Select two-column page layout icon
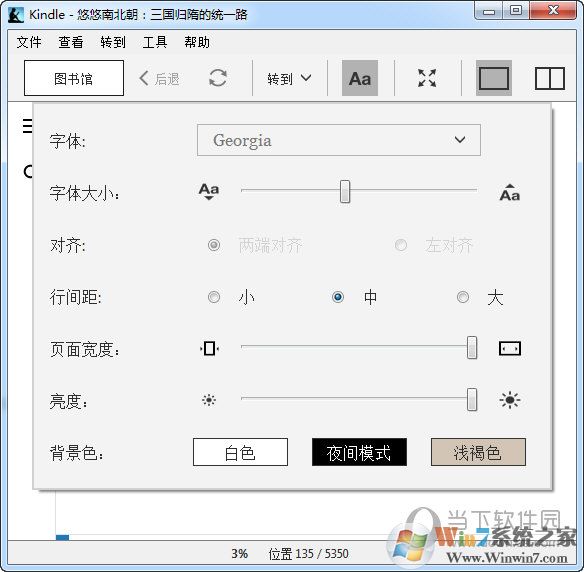The image size is (584, 572). coord(550,78)
